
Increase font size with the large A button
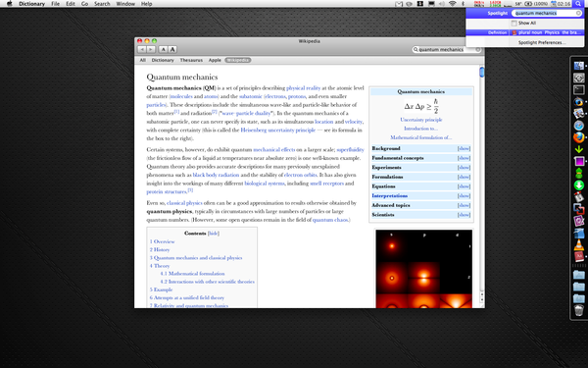coord(172,50)
